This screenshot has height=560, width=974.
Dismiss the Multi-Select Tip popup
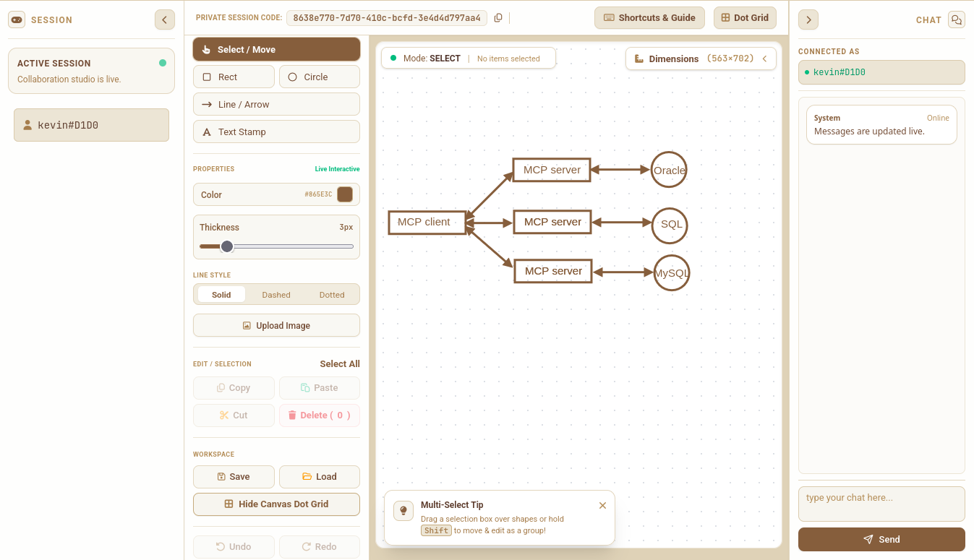click(x=602, y=506)
